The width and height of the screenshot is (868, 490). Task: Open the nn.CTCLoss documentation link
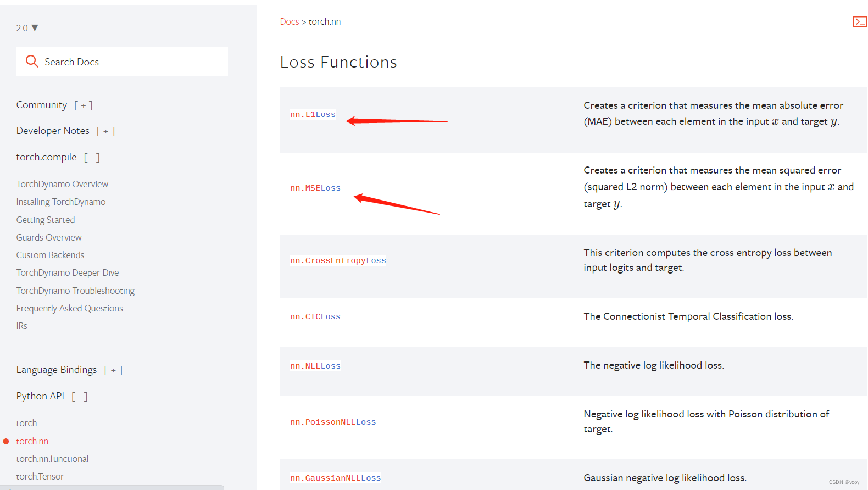pos(315,316)
